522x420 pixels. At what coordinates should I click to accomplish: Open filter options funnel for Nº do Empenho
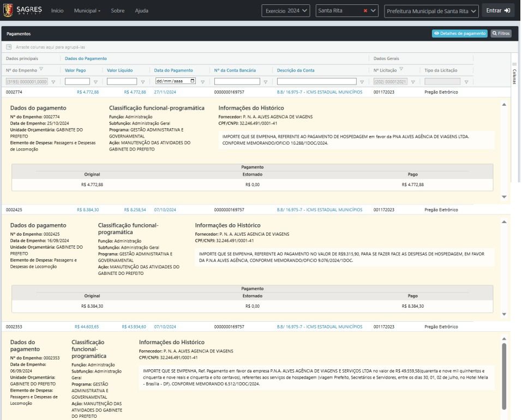53,82
